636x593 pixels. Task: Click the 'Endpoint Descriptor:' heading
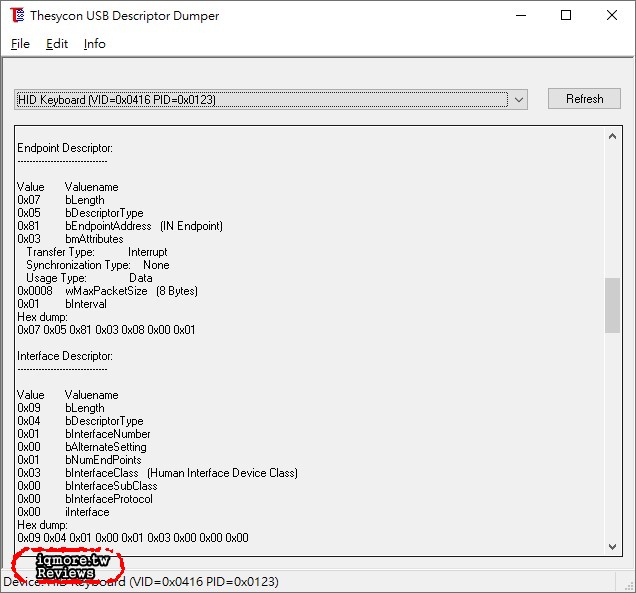(65, 148)
